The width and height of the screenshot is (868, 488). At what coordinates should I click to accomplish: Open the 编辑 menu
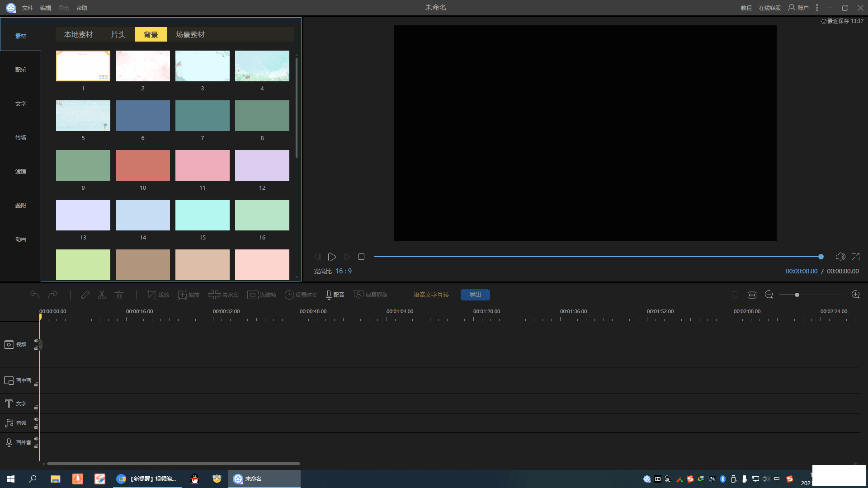coord(46,8)
